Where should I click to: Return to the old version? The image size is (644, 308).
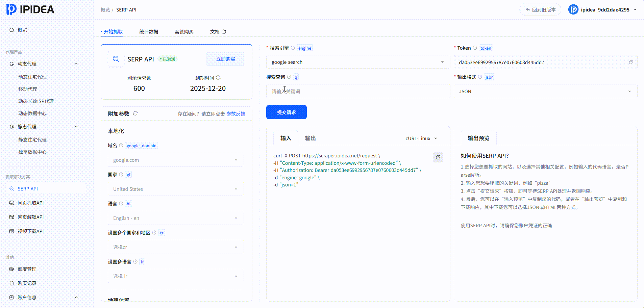[540, 9]
